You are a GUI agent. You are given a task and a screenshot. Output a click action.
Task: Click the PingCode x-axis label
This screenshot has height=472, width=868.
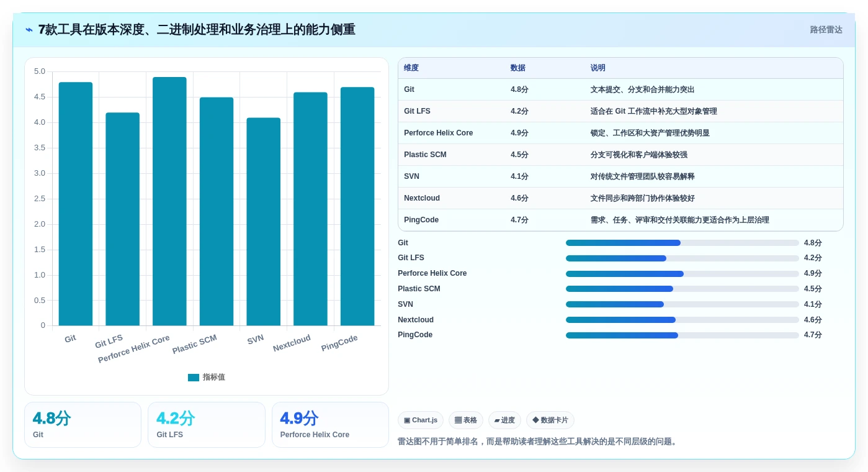(x=339, y=343)
